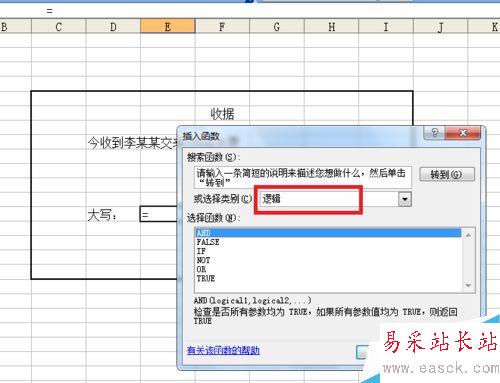Select the TRUE function in the list
Viewport: 500px width, 383px height.
pos(328,278)
